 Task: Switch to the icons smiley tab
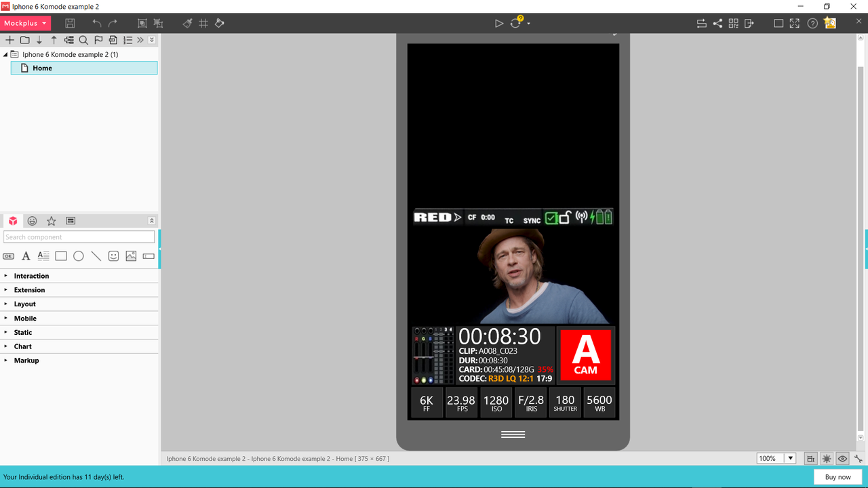[32, 221]
